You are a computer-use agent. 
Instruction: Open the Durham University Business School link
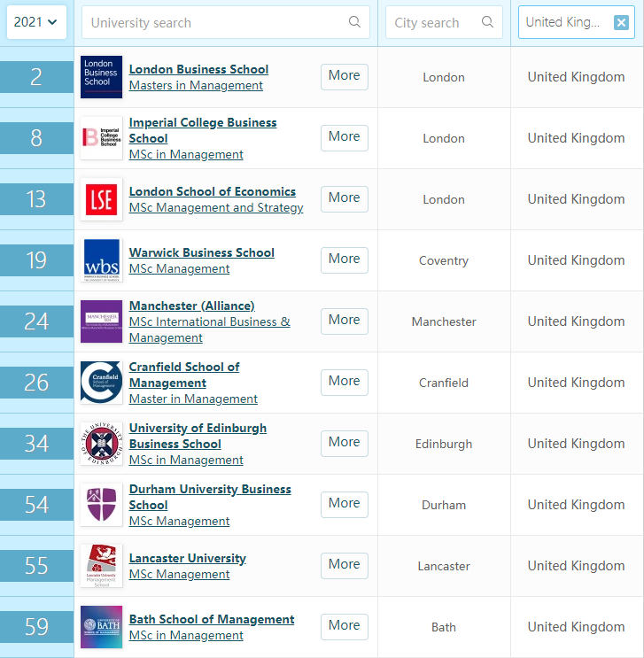click(x=210, y=497)
